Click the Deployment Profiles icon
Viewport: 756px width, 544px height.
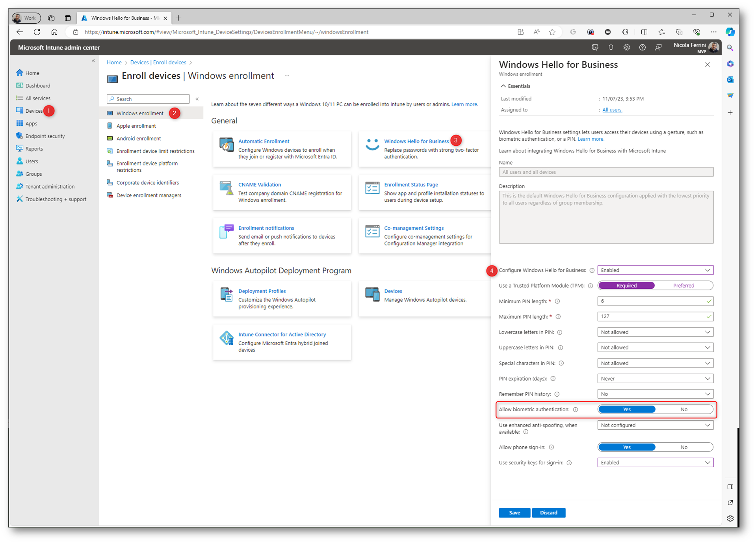pos(226,294)
